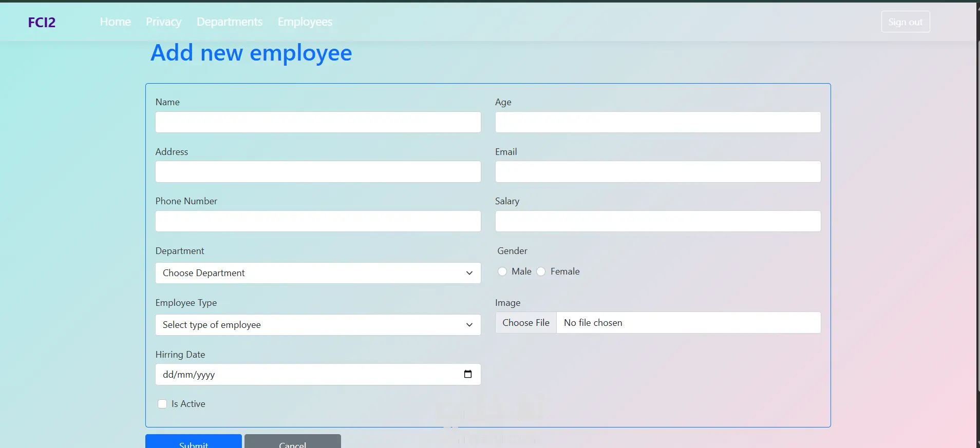Image resolution: width=980 pixels, height=448 pixels.
Task: Navigate to Departments in the navbar
Action: [x=230, y=22]
